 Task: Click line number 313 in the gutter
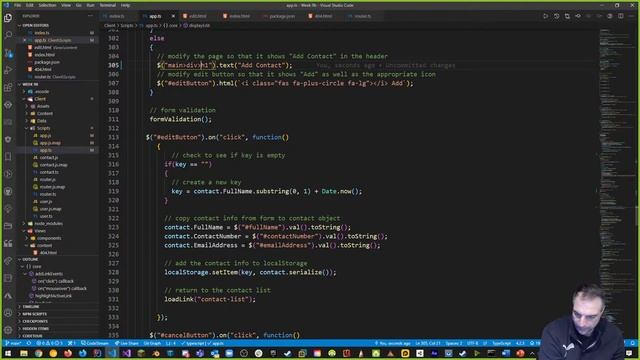(113, 138)
